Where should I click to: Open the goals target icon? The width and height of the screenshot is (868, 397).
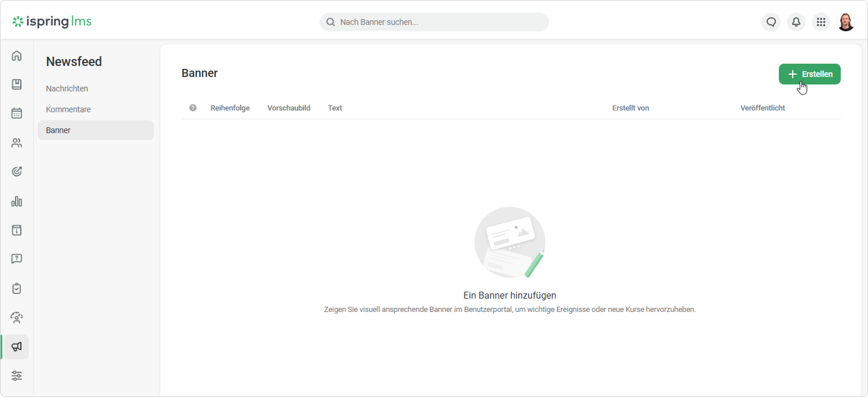point(17,172)
